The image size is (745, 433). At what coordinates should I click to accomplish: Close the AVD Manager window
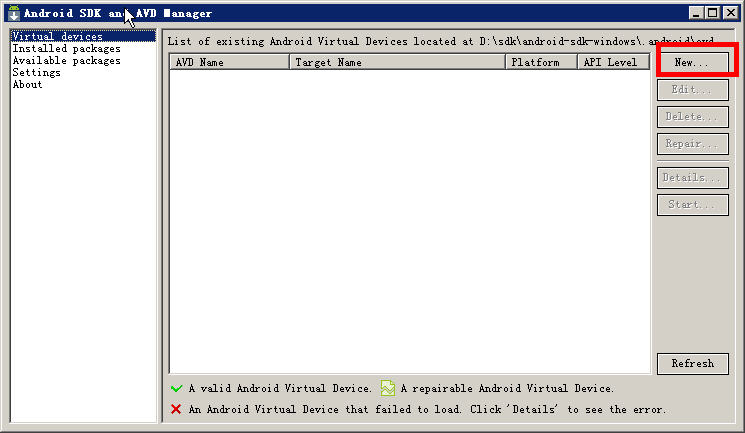coord(731,13)
